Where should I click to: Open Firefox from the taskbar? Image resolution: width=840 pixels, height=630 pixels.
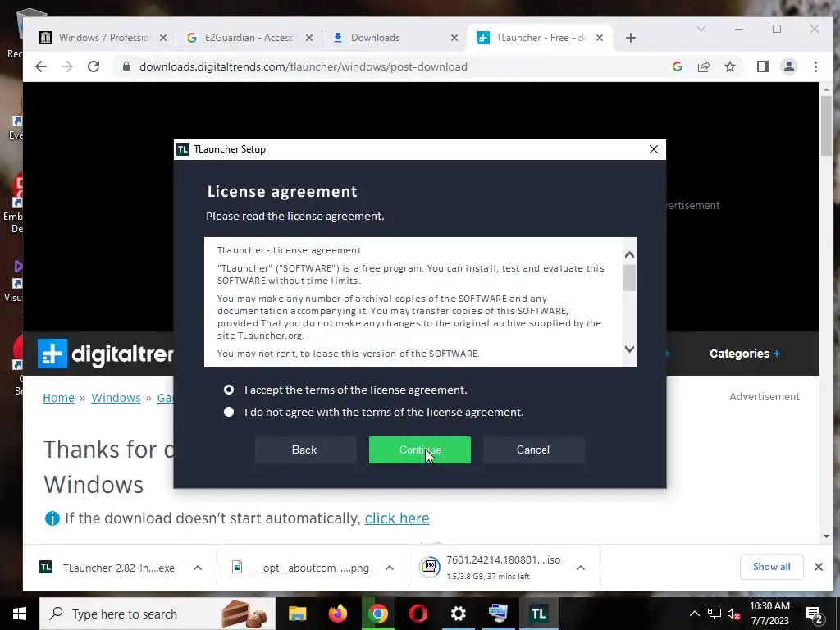[337, 614]
